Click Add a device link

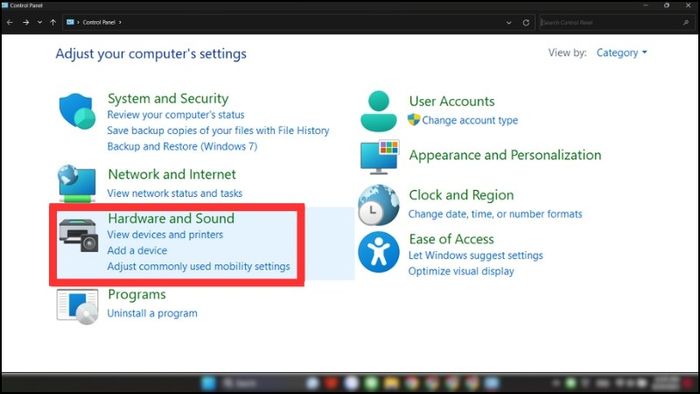tap(137, 250)
